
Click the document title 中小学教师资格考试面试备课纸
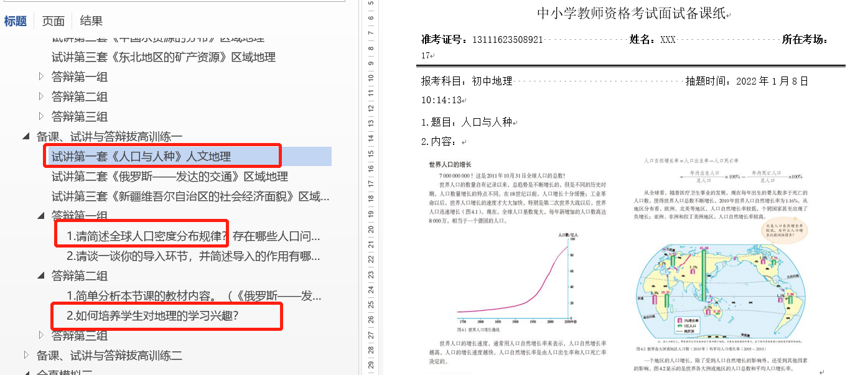point(630,14)
